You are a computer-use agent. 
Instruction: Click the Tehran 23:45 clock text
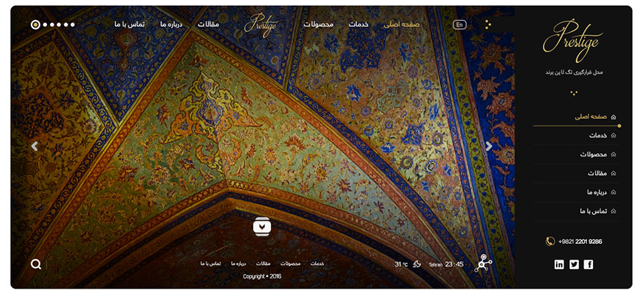(446, 264)
